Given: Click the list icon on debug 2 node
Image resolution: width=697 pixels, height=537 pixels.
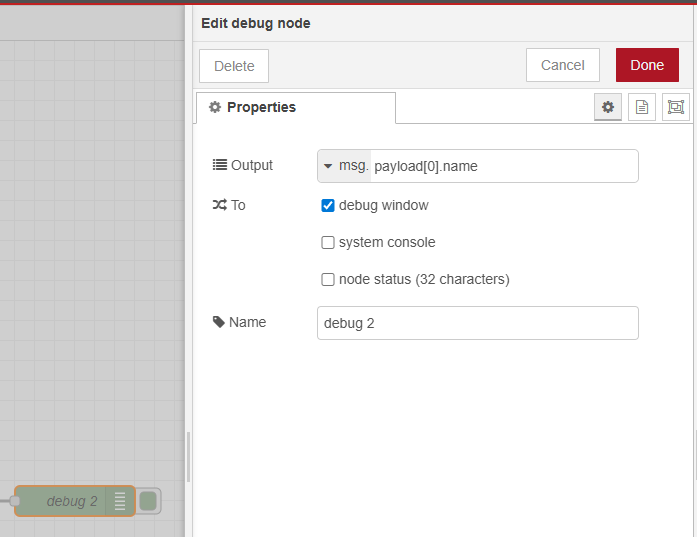Looking at the screenshot, I should click(120, 501).
